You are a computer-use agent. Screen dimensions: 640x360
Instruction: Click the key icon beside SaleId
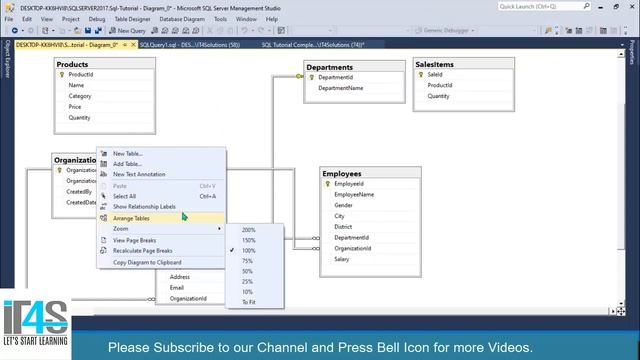421,75
